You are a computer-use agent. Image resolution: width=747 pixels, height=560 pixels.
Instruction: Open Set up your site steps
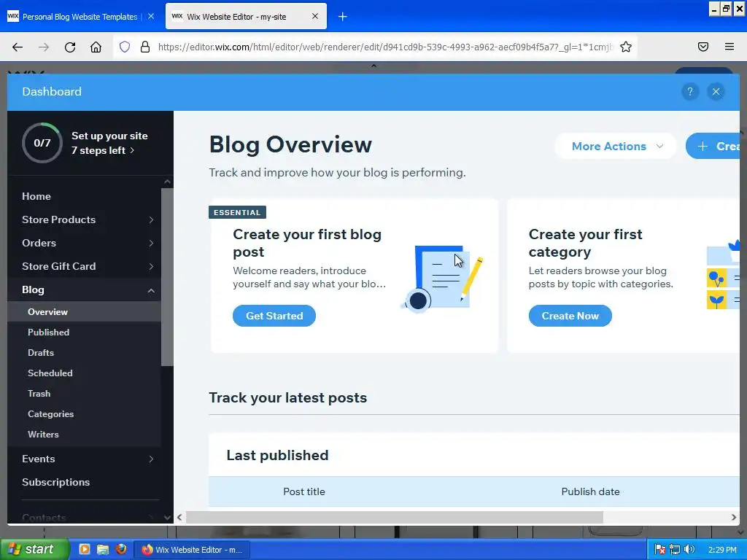click(109, 143)
